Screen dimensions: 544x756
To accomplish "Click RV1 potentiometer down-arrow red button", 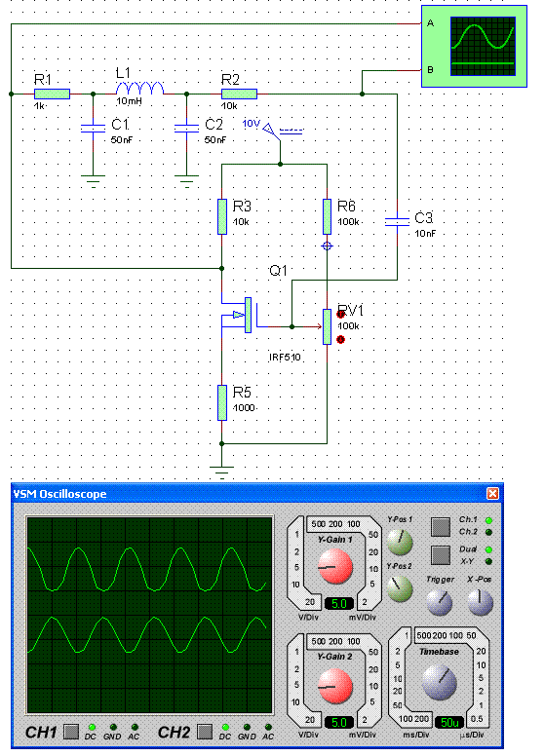I will point(340,339).
